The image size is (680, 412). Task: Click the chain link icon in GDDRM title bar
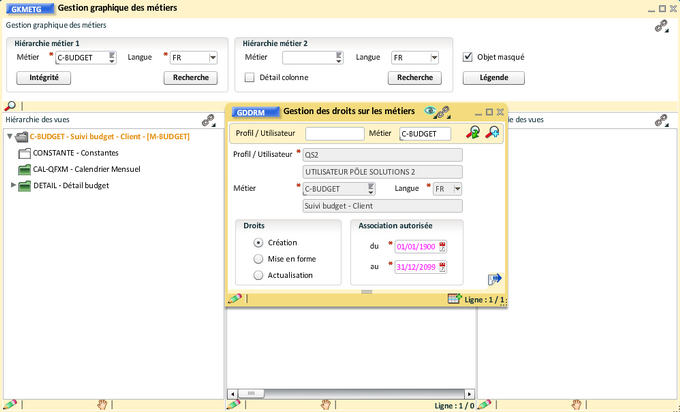pyautogui.click(x=443, y=112)
